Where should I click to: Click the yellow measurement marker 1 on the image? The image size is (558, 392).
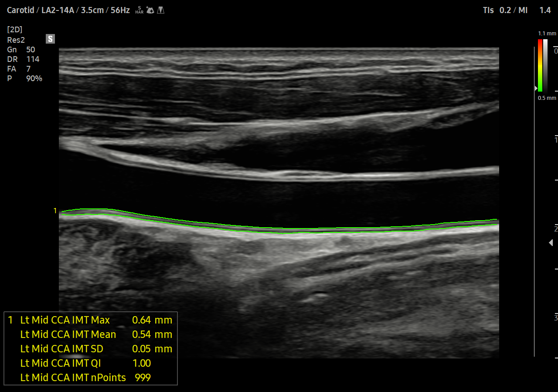55,211
